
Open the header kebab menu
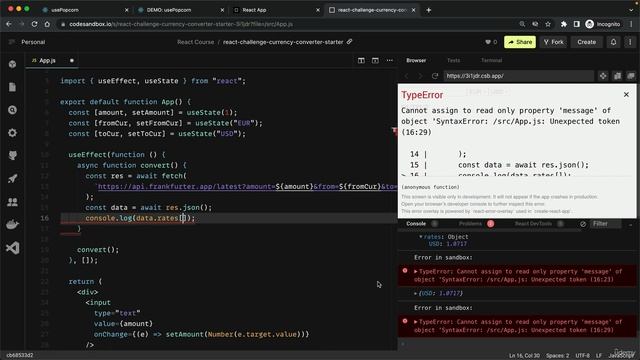pos(630,42)
